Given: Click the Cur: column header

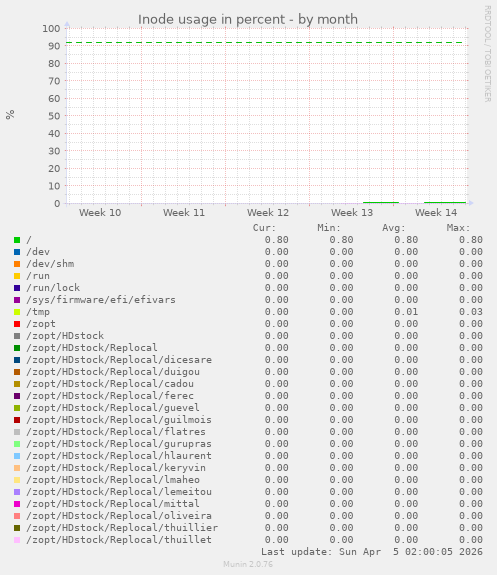Looking at the screenshot, I should click(x=264, y=228).
